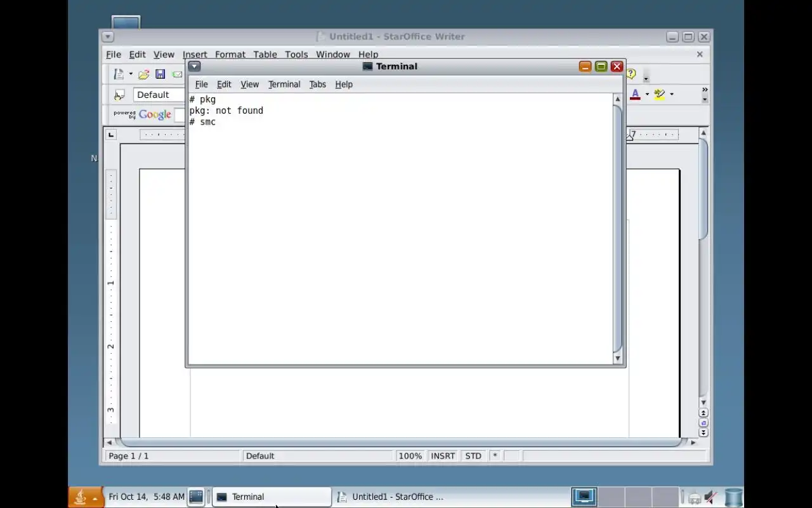Click the Page 1 / 1 status field
The height and width of the screenshot is (508, 812).
pos(173,456)
